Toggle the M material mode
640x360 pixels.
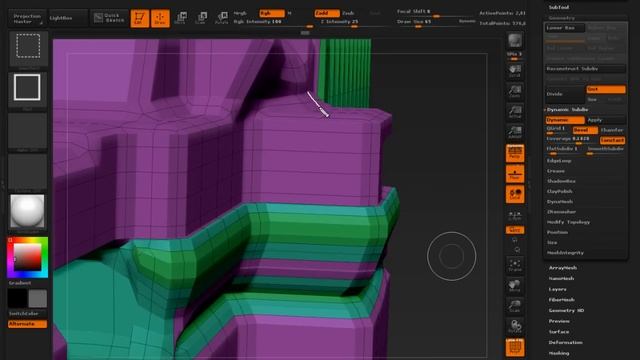coord(289,13)
